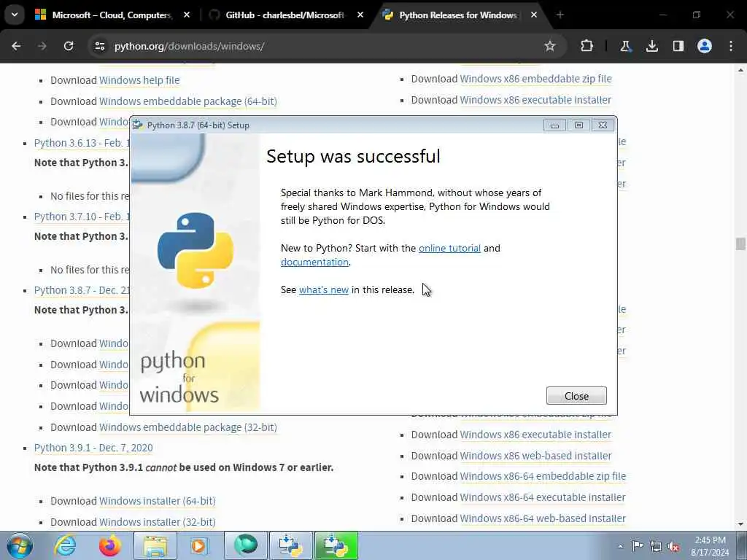Open Chrome profile avatar

pyautogui.click(x=705, y=46)
